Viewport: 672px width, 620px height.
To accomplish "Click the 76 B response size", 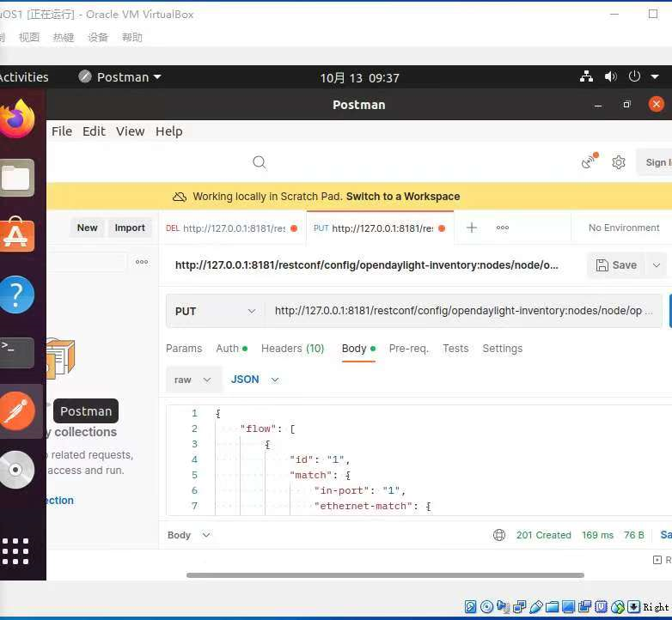I will [x=634, y=535].
